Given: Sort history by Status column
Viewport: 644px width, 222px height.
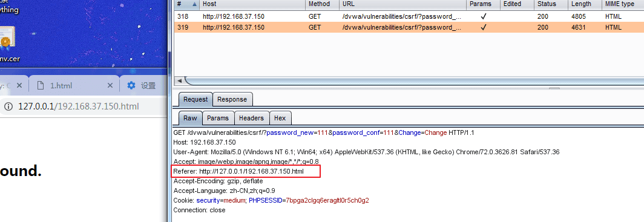Looking at the screenshot, I should [551, 4].
